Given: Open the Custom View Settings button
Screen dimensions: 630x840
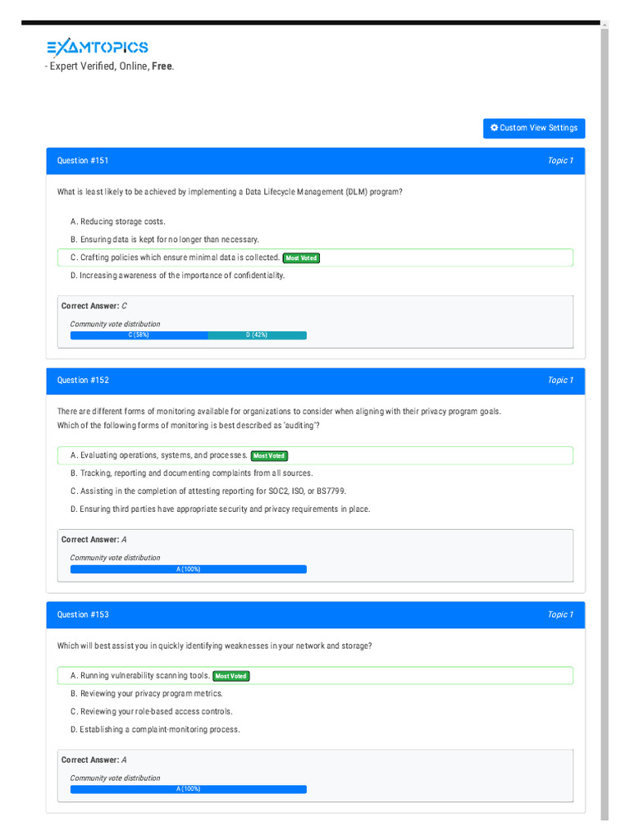Looking at the screenshot, I should tap(534, 128).
